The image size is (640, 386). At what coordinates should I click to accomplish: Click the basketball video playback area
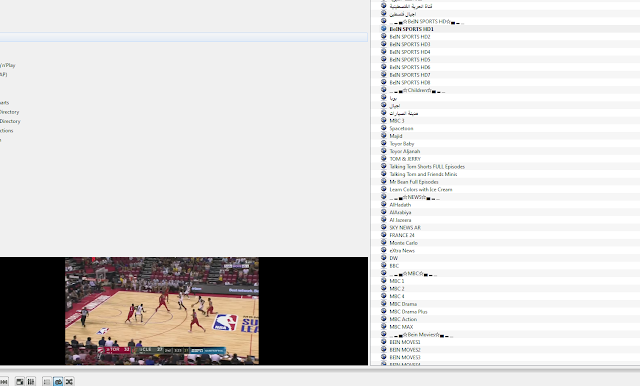[x=162, y=311]
